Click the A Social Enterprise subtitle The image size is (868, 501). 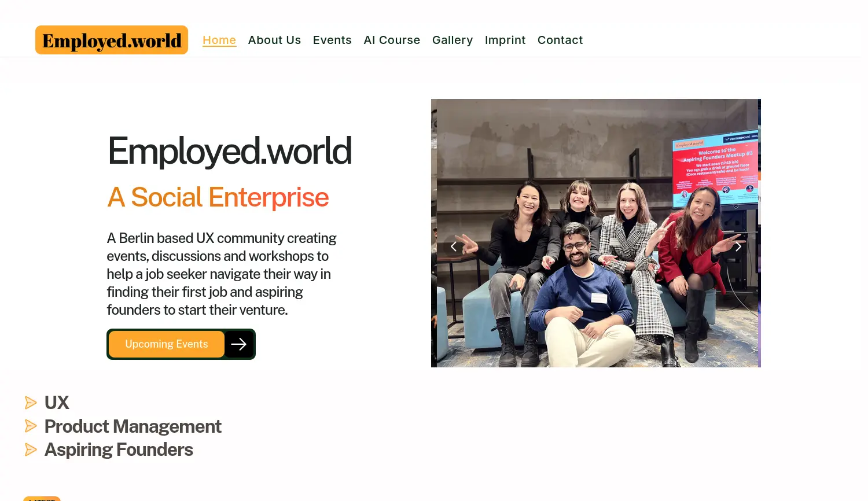click(x=218, y=197)
